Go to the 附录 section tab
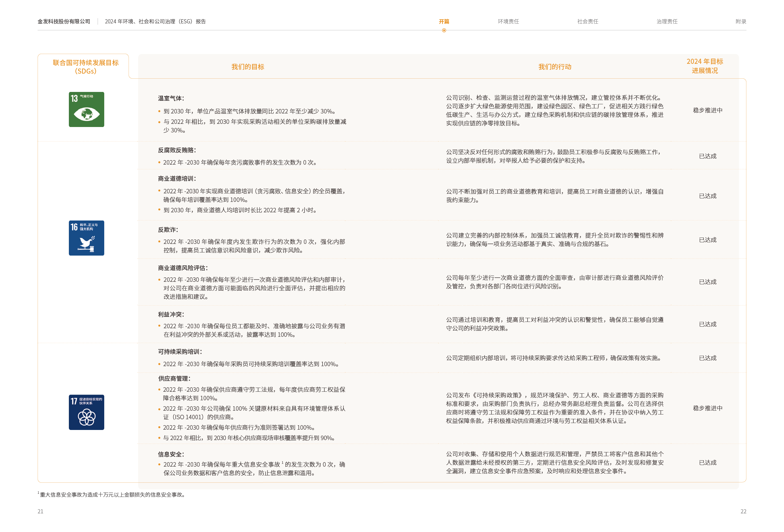784x532 pixels. tap(740, 21)
